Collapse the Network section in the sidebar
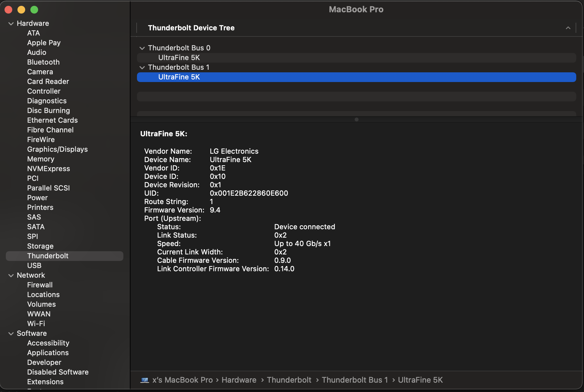 (11, 275)
